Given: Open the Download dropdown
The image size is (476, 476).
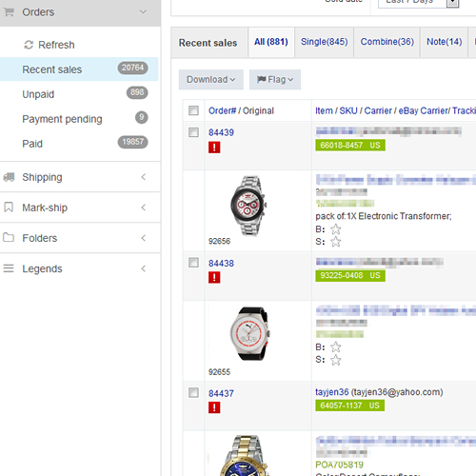Looking at the screenshot, I should [211, 79].
